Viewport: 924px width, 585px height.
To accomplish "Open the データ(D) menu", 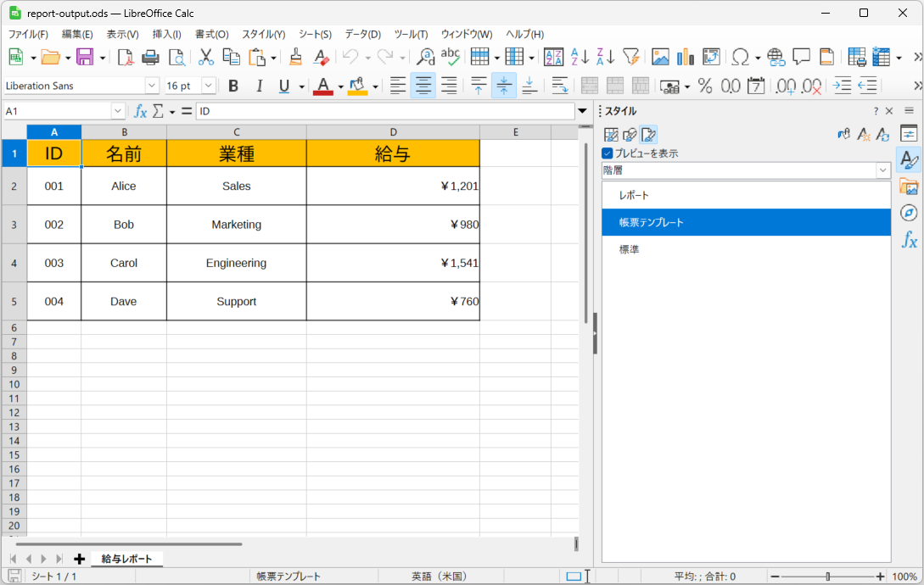I will pyautogui.click(x=362, y=34).
